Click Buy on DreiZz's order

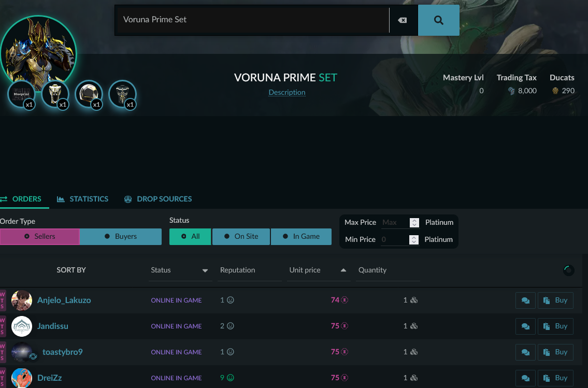[x=555, y=378]
